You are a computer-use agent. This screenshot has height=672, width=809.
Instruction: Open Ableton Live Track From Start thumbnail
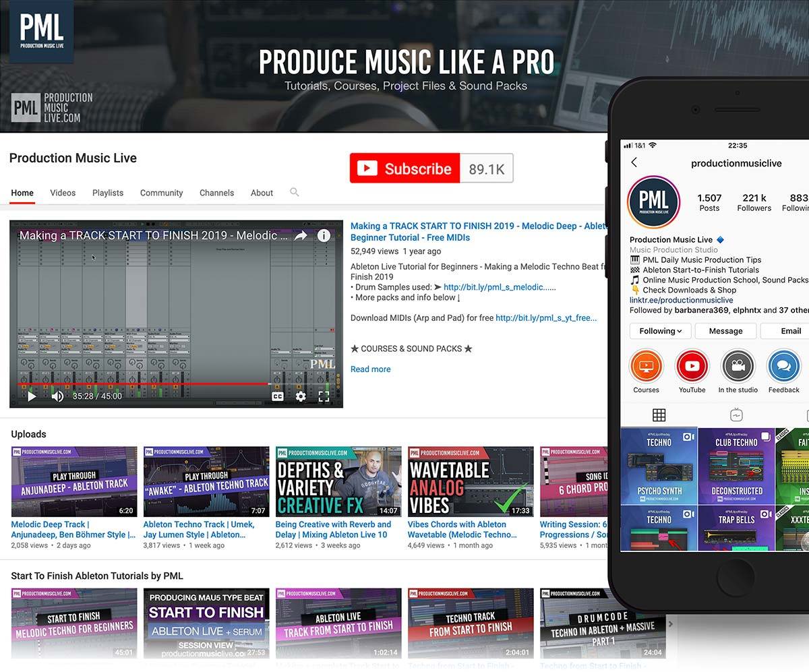[x=338, y=623]
